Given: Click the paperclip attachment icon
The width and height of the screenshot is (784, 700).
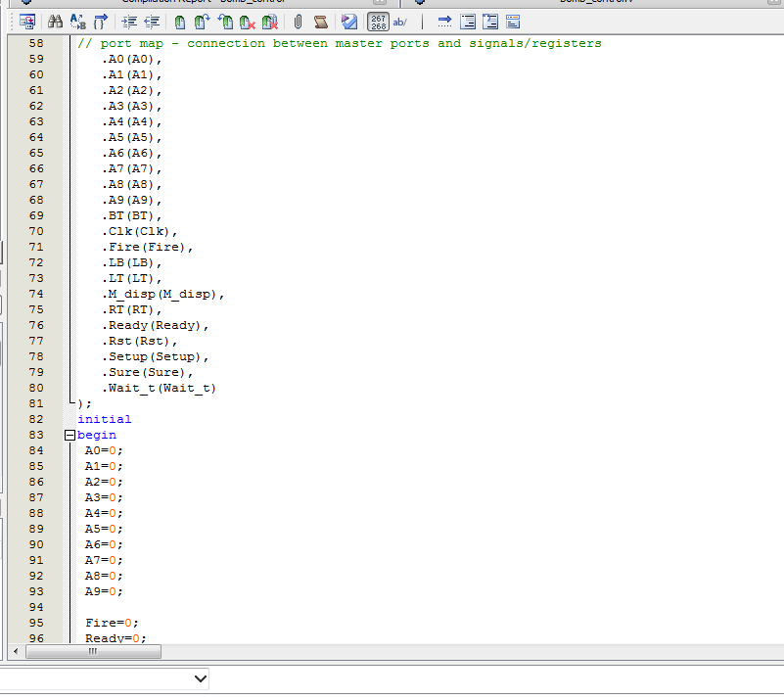Looking at the screenshot, I should pyautogui.click(x=298, y=22).
